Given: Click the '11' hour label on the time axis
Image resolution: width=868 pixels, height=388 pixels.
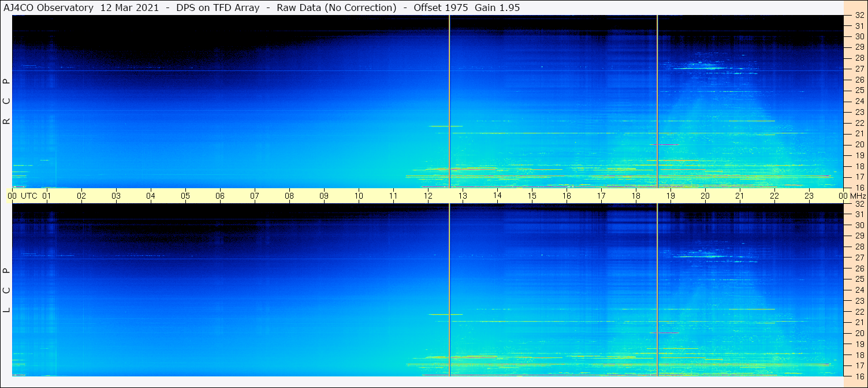Looking at the screenshot, I should [393, 196].
